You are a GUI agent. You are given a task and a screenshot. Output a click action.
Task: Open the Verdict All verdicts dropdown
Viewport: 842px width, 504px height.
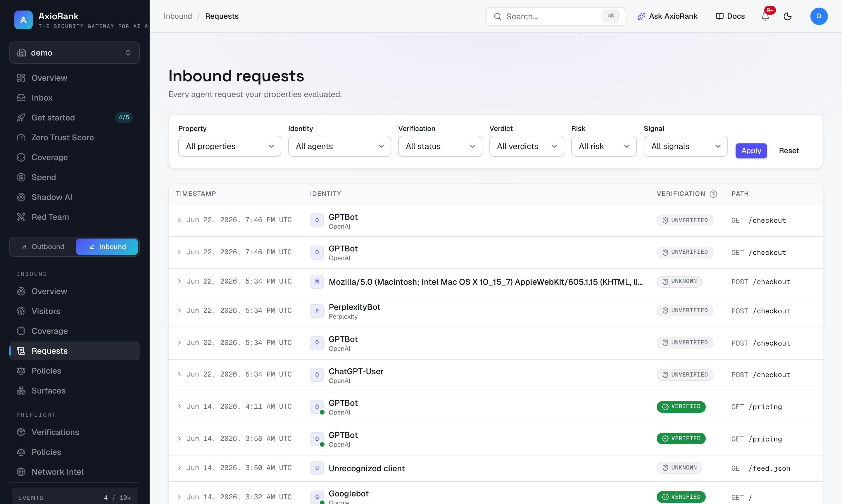(x=527, y=146)
